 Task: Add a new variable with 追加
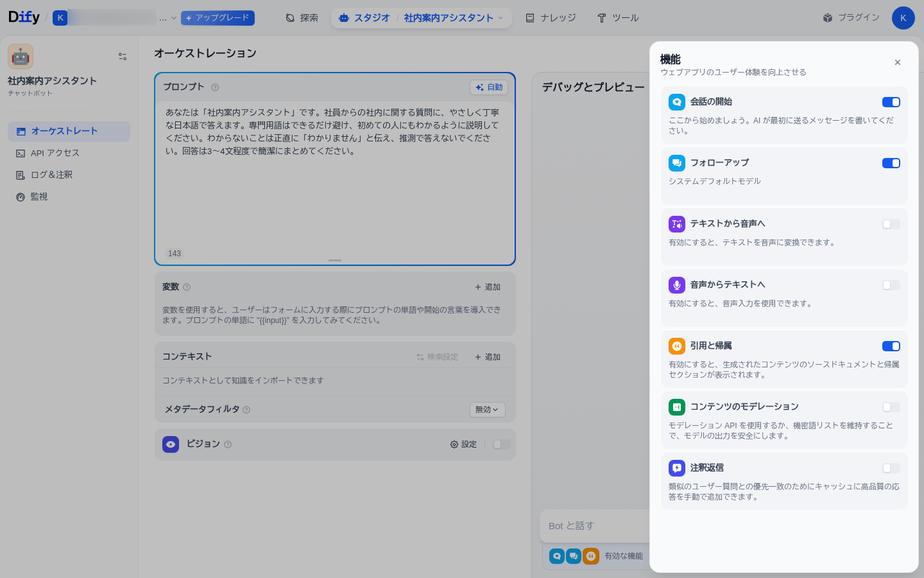click(x=488, y=287)
